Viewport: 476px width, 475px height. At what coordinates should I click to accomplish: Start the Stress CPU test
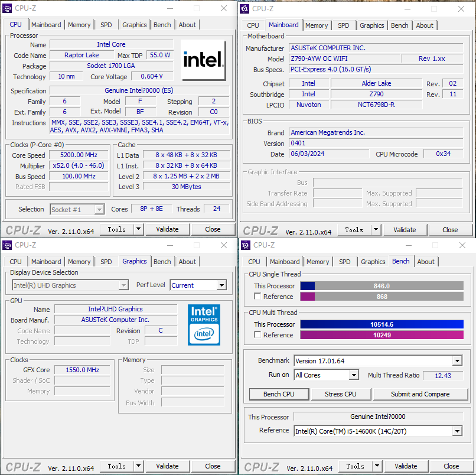341,394
